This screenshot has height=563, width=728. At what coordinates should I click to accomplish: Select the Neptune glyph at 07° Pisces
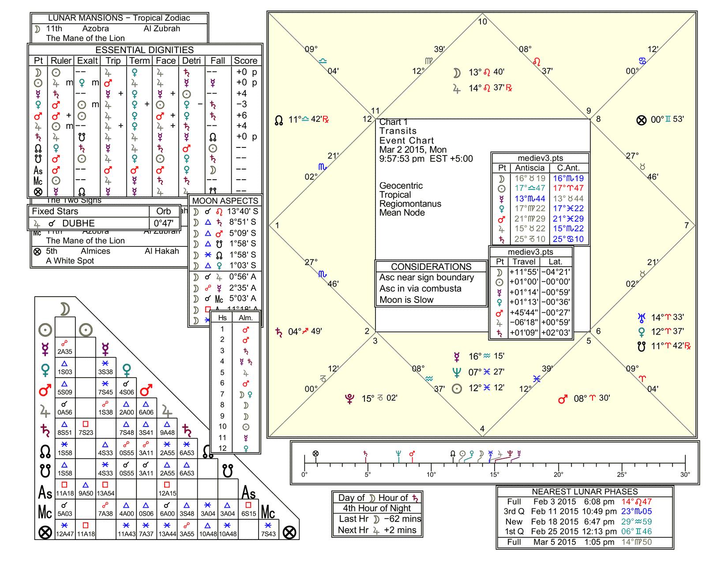[456, 372]
